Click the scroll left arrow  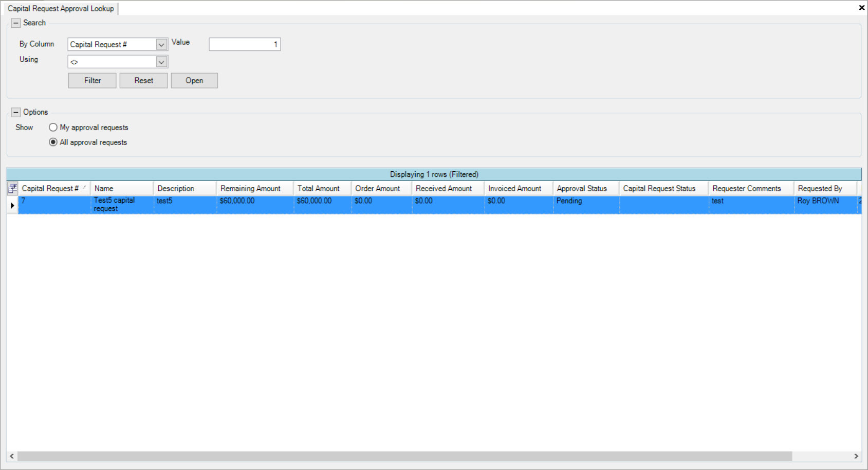(x=12, y=456)
